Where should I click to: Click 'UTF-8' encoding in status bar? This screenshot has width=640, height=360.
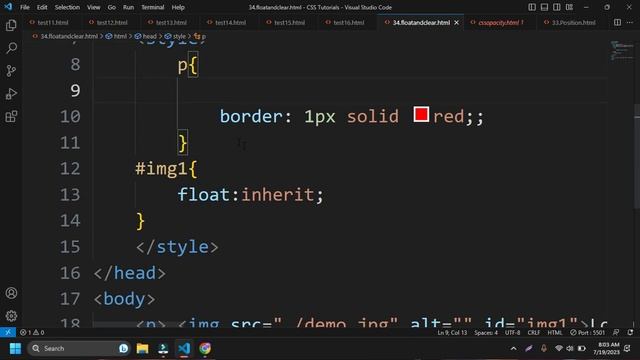512,333
